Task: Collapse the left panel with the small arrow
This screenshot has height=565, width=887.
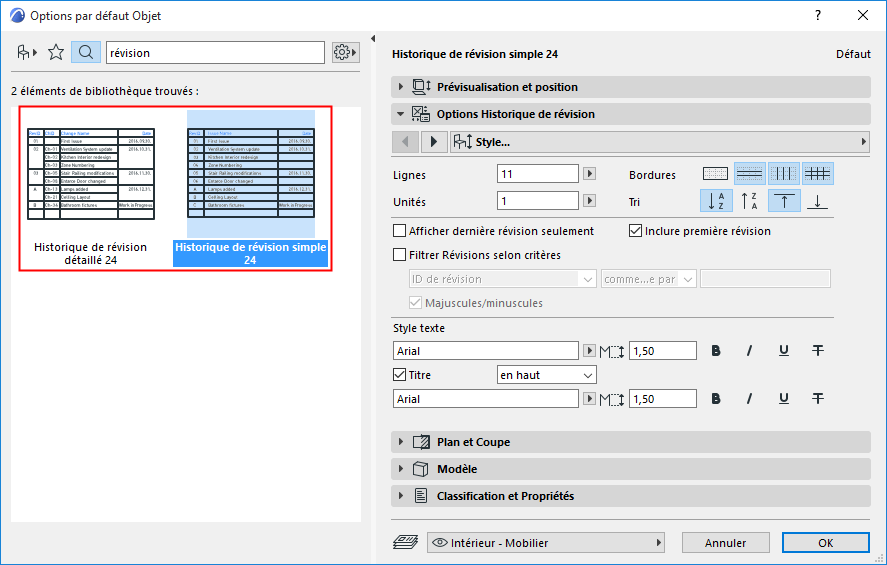Action: [373, 38]
